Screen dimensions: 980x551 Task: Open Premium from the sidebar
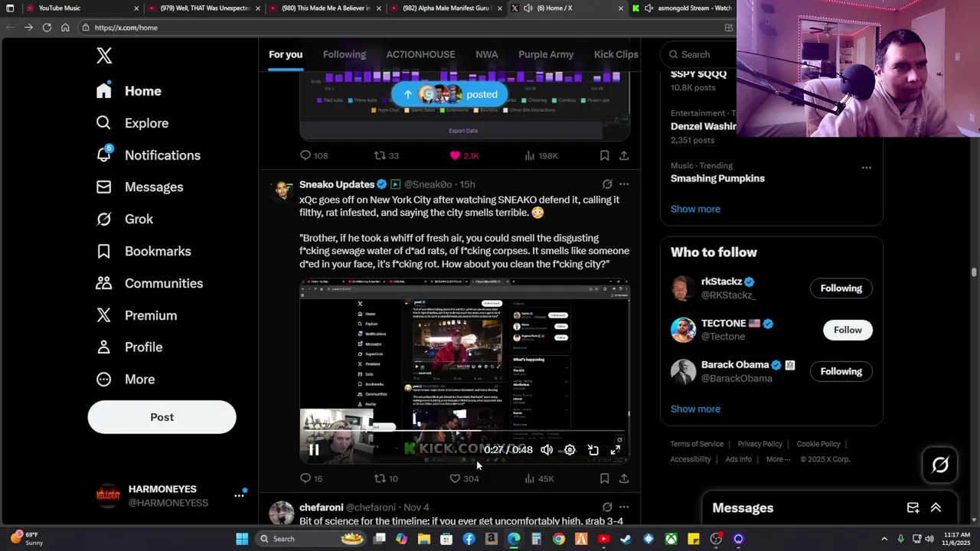click(136, 316)
